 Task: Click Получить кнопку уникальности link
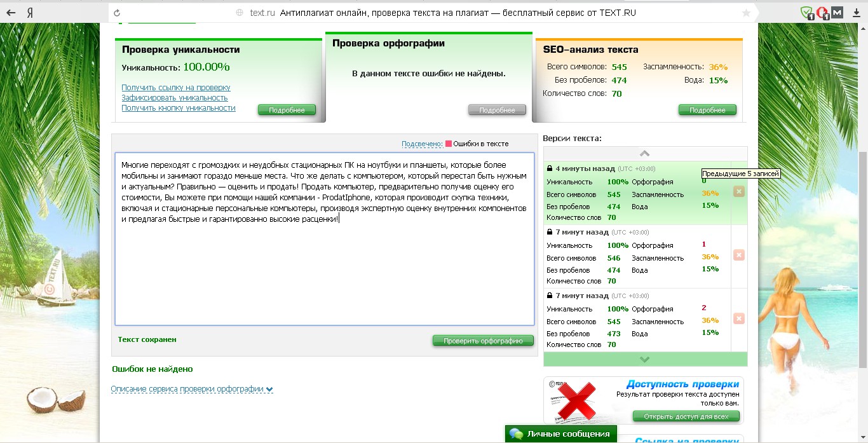point(179,108)
